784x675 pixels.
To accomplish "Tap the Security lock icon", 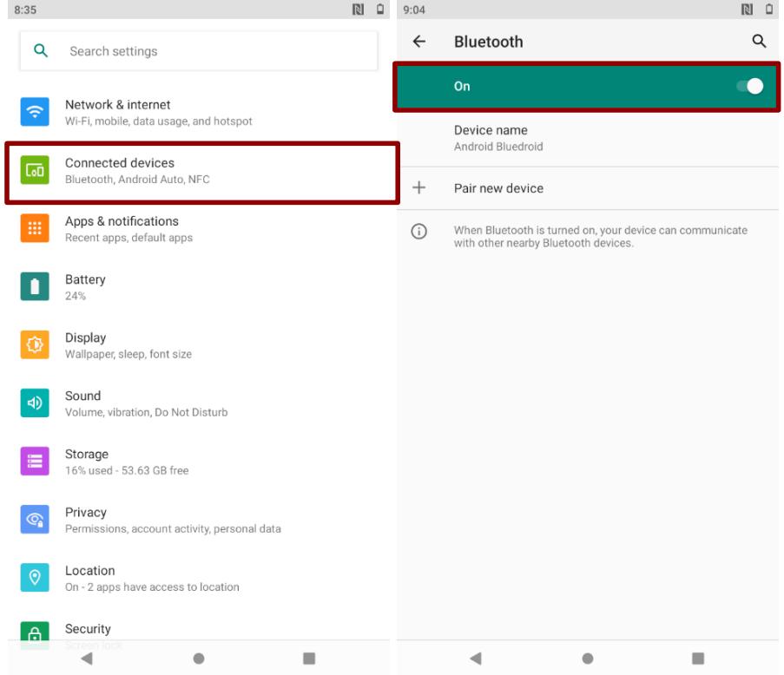I will pos(35,634).
